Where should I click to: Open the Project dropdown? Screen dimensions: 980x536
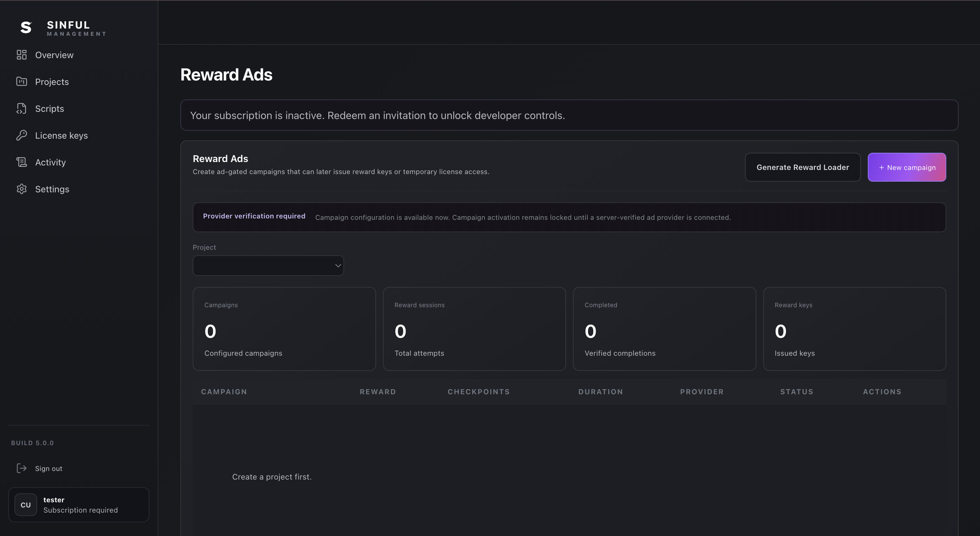pos(268,266)
